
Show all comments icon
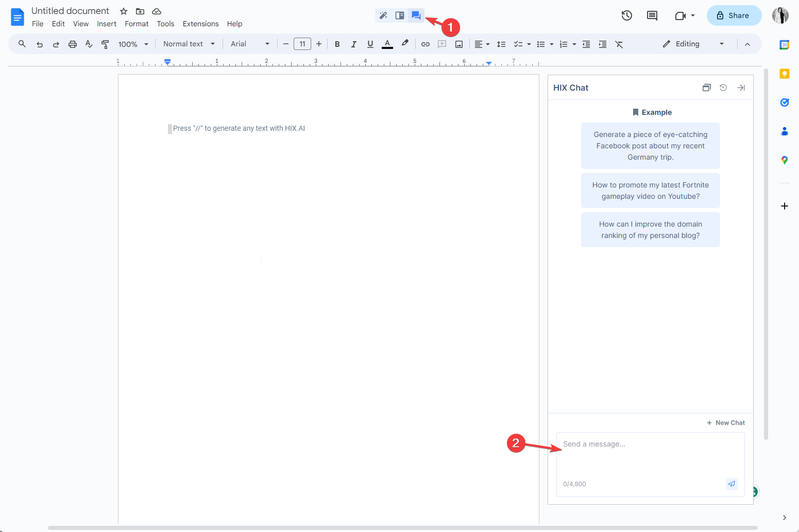(x=652, y=15)
